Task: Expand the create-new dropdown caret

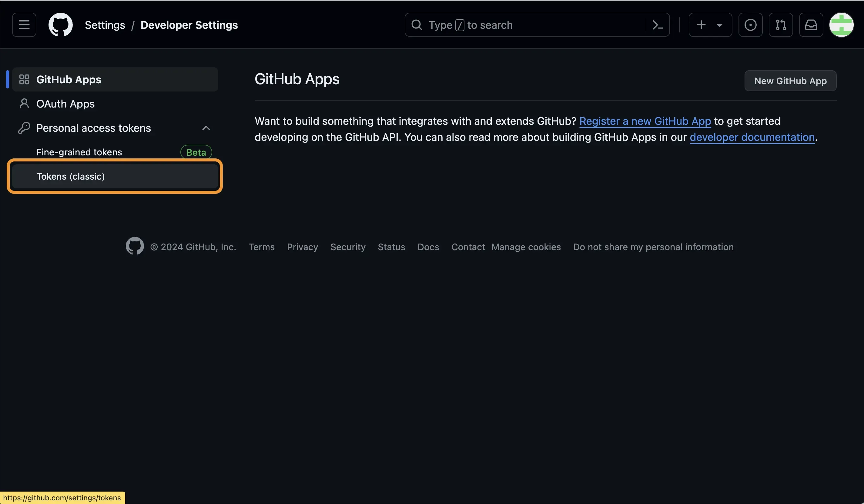Action: pyautogui.click(x=720, y=25)
